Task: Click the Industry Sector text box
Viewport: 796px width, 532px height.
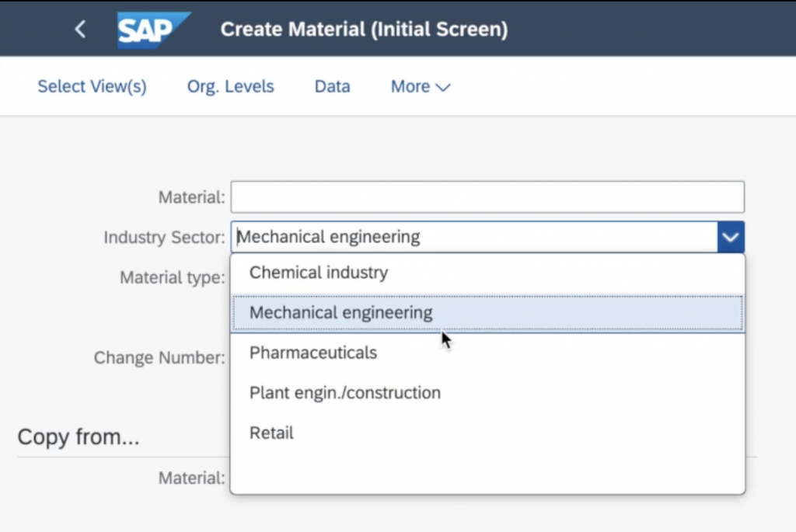Action: point(473,237)
